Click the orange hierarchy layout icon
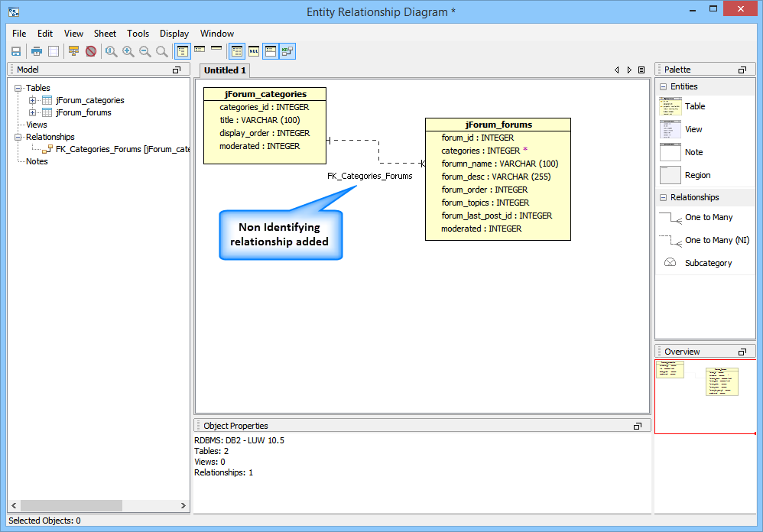Image resolution: width=763 pixels, height=532 pixels. coord(73,51)
